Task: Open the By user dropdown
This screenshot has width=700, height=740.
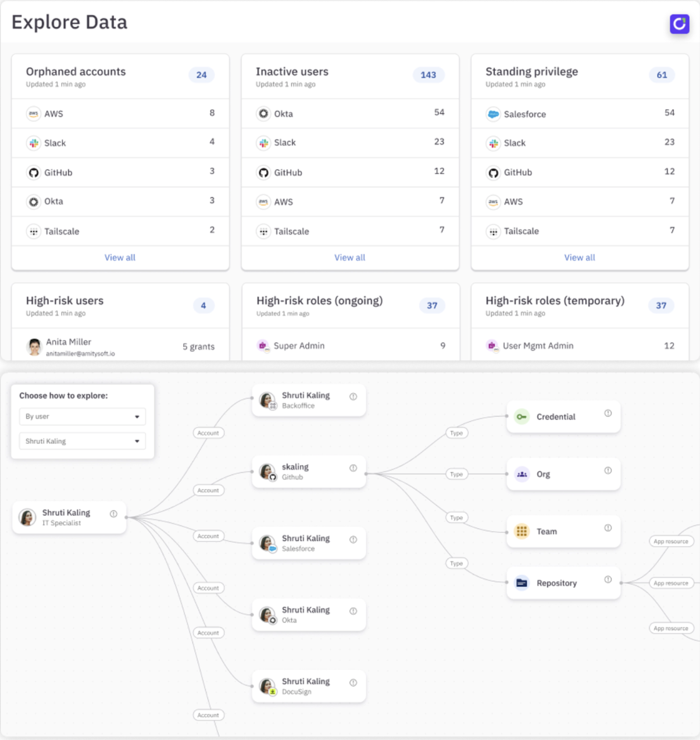Action: click(x=82, y=417)
